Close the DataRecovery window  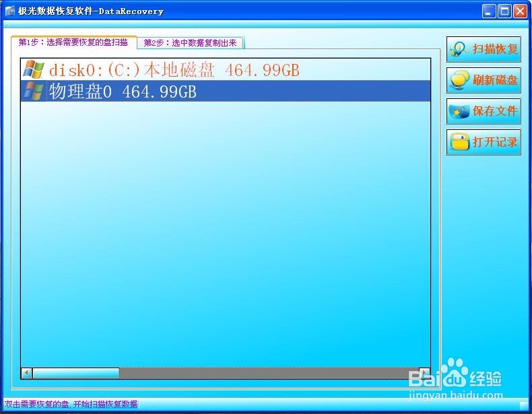[x=520, y=11]
